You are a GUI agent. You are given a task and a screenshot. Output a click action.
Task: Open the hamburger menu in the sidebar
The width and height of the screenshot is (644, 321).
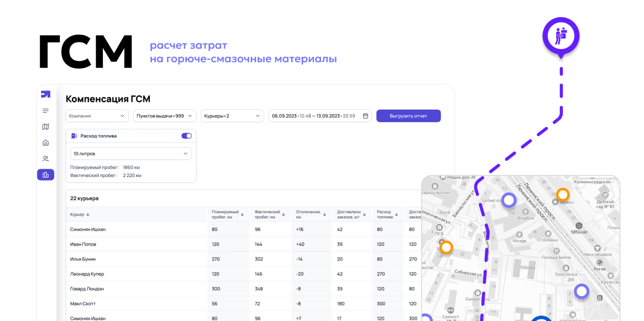click(46, 111)
